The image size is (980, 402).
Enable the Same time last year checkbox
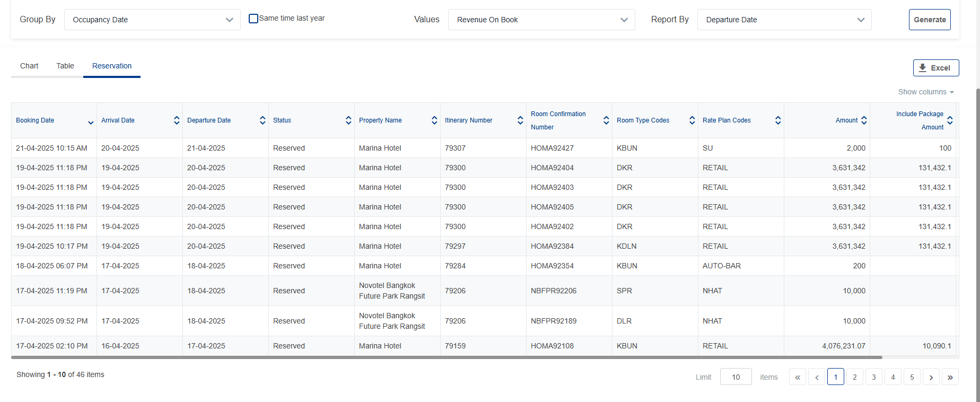(253, 19)
